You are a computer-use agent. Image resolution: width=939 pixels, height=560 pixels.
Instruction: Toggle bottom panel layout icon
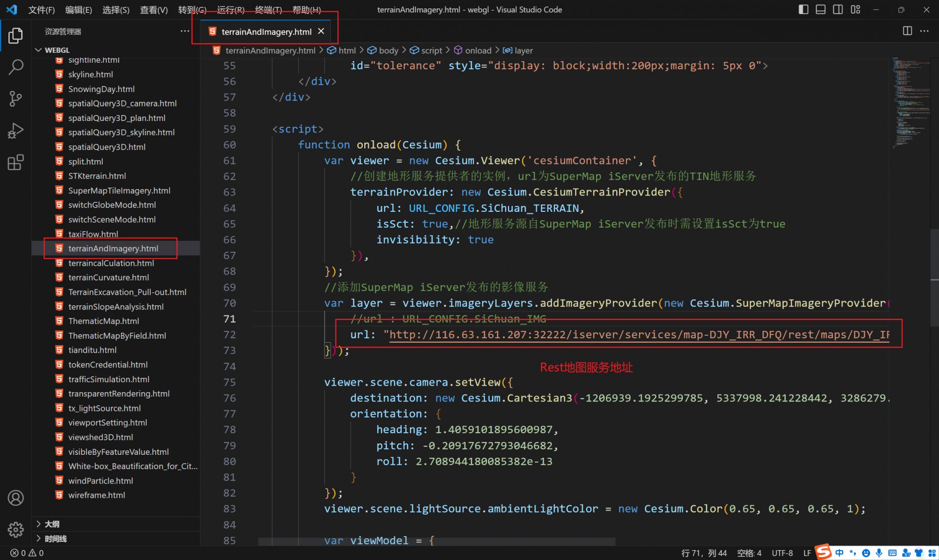click(x=820, y=9)
